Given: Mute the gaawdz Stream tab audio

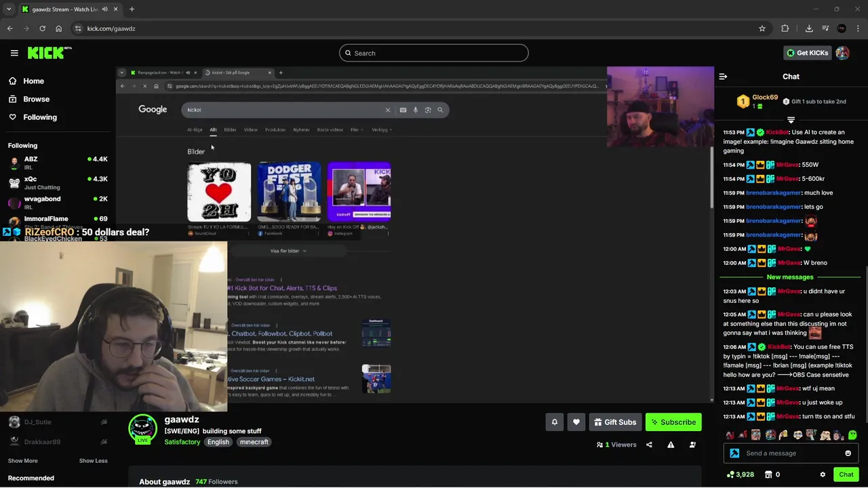Looking at the screenshot, I should click(x=104, y=9).
